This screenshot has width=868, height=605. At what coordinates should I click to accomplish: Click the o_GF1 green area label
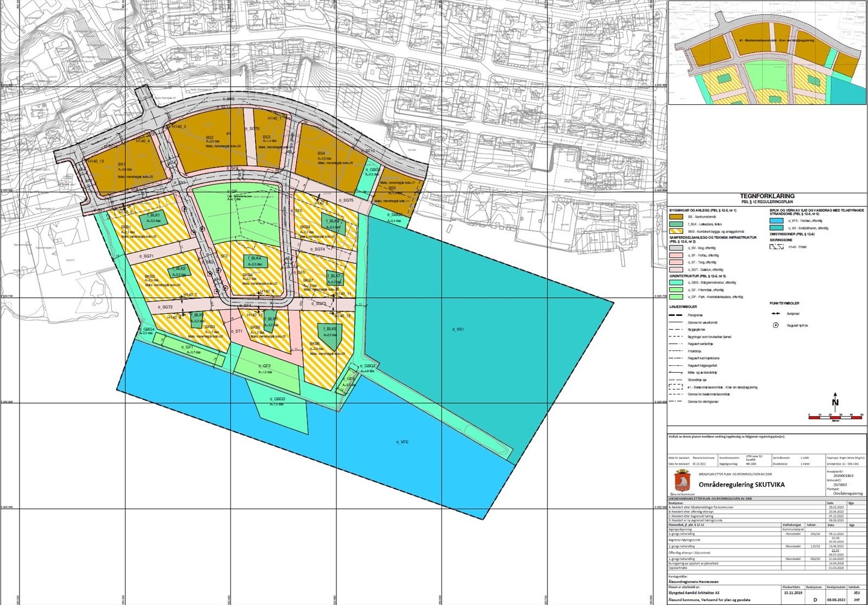pos(188,347)
